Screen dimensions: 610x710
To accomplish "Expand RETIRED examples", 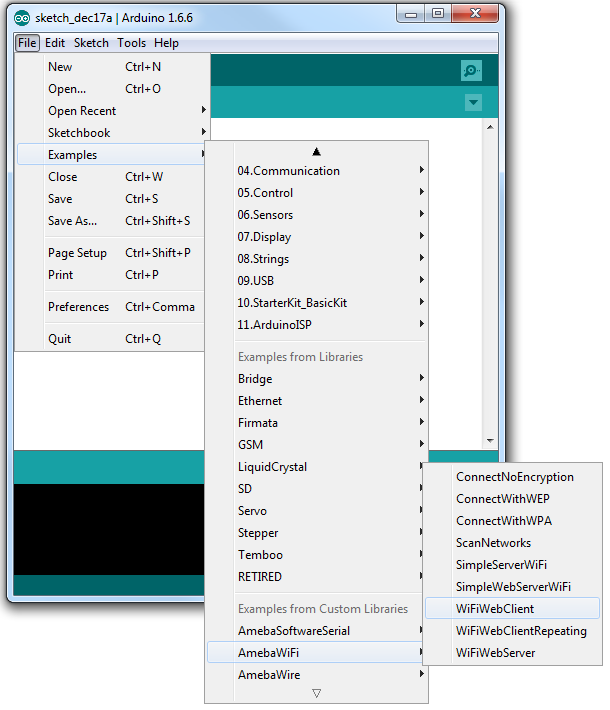I will click(x=315, y=577).
